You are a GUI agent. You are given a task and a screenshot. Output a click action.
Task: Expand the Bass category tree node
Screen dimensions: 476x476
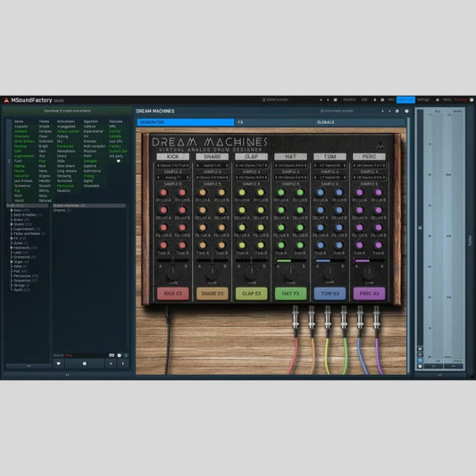click(x=12, y=210)
